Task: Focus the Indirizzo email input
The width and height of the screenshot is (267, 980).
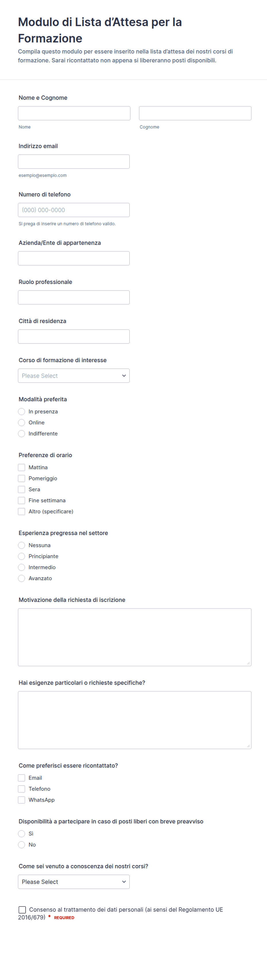Action: (73, 162)
